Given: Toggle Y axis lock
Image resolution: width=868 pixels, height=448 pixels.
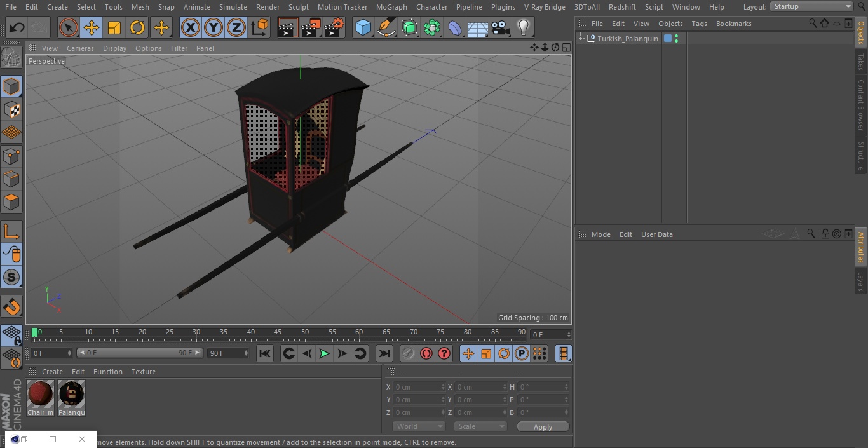Looking at the screenshot, I should [x=214, y=28].
